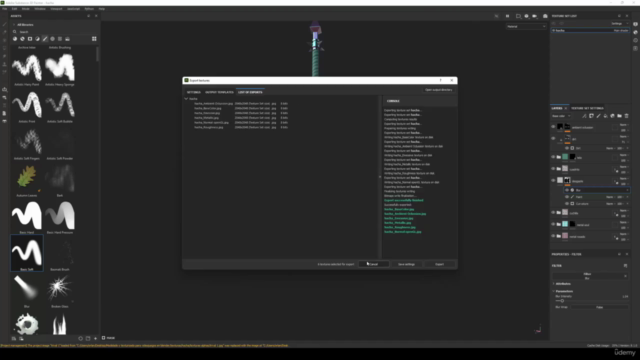640x360 pixels.
Task: Filter assets by brushes icon
Action: pyautogui.click(x=45, y=39)
